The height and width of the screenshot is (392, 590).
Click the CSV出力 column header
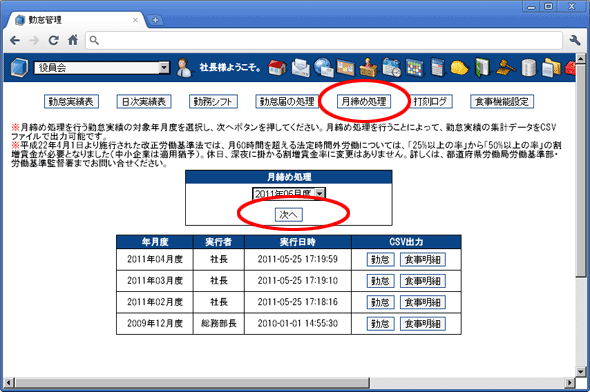tap(406, 242)
